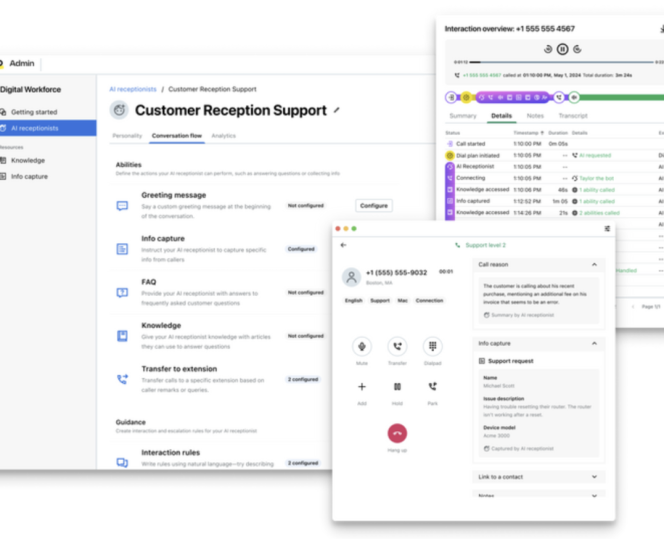Click the yellow dial plan timeline marker
Viewport: 664px width, 539px height.
coord(466,97)
